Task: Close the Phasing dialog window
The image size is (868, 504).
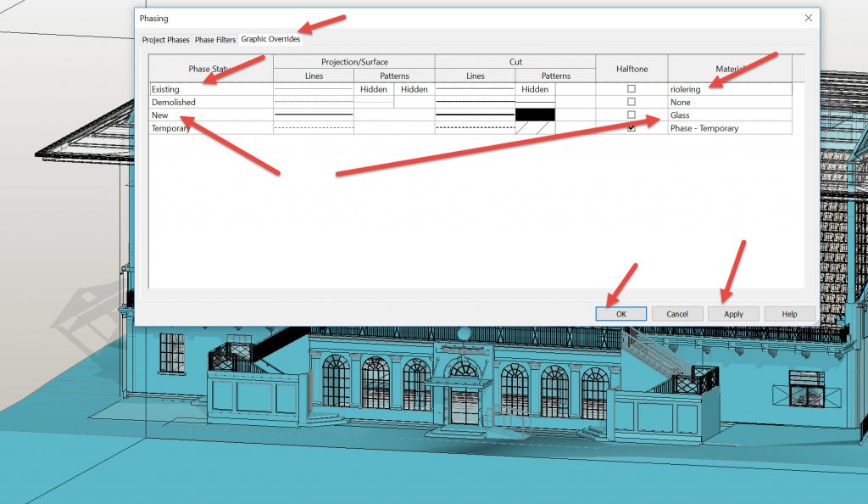Action: [x=808, y=17]
